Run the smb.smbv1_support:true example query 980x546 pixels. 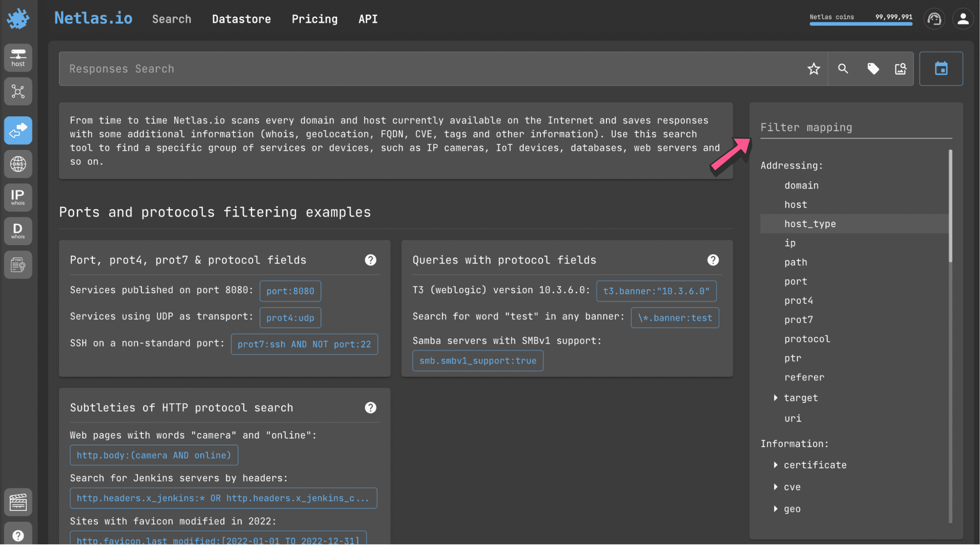[477, 361]
